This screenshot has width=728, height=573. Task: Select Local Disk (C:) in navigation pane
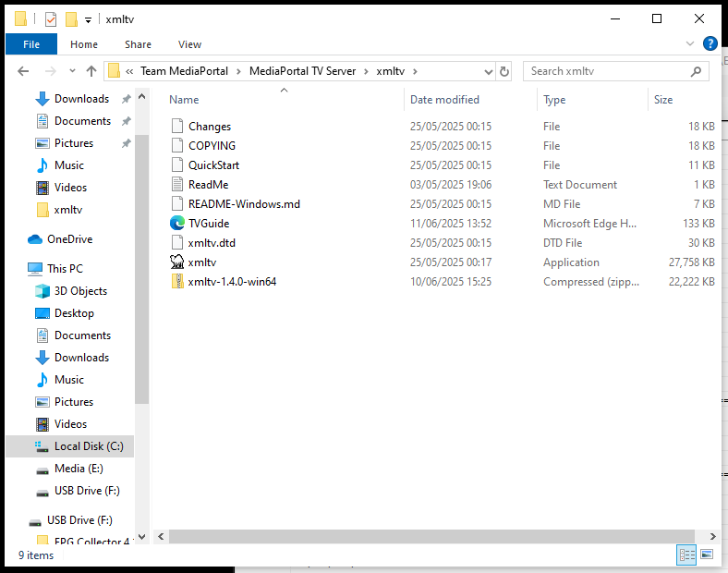point(88,446)
